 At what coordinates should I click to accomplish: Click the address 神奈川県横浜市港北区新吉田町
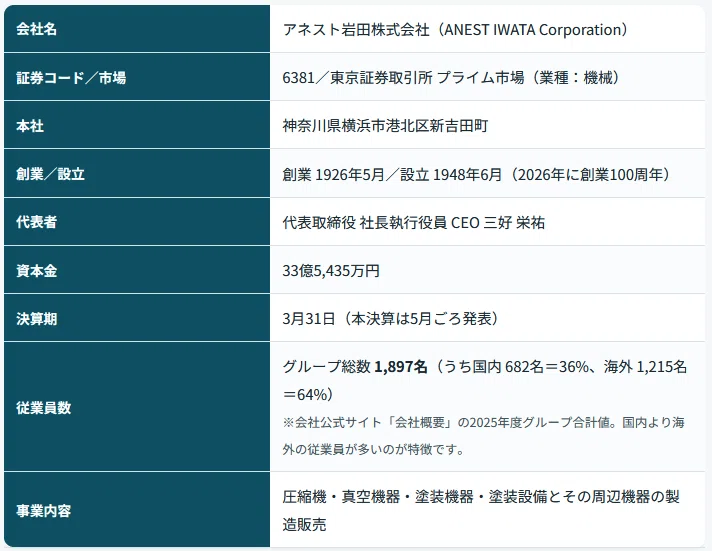pyautogui.click(x=385, y=126)
